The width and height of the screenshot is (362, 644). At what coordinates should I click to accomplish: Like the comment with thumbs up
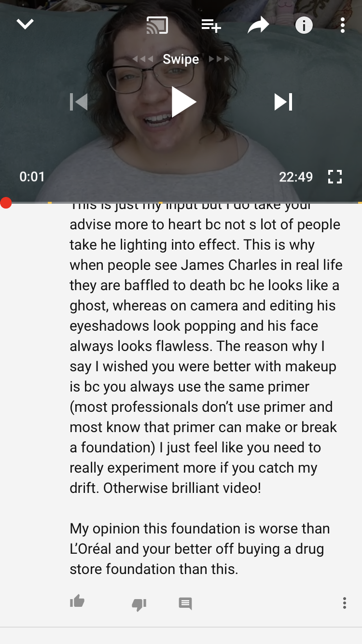[x=77, y=602]
